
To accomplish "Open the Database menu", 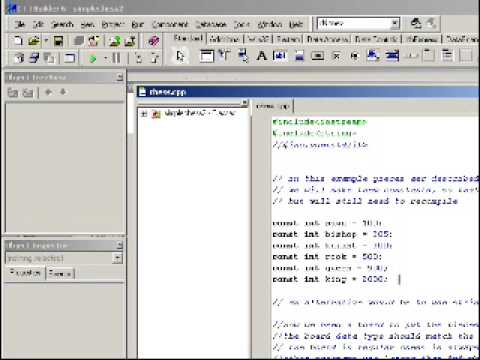I will coord(211,24).
